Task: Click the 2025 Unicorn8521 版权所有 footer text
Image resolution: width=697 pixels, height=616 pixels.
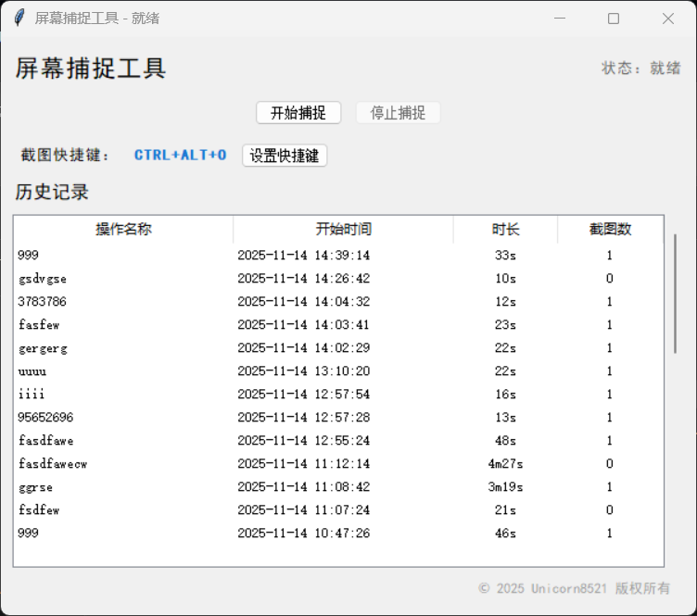Action: click(x=574, y=588)
